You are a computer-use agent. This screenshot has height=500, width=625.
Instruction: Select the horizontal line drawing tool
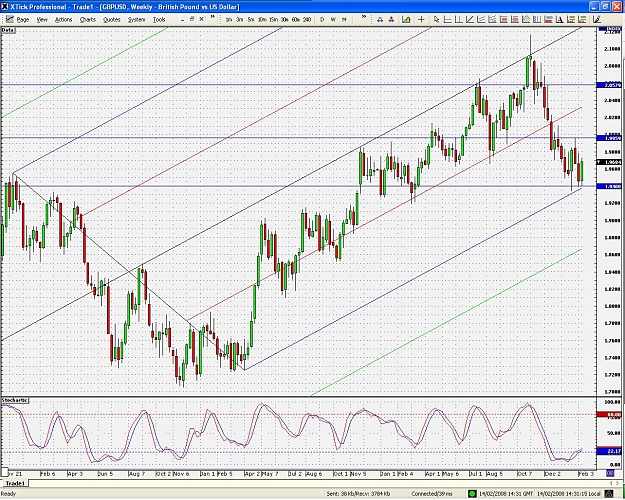click(x=447, y=19)
